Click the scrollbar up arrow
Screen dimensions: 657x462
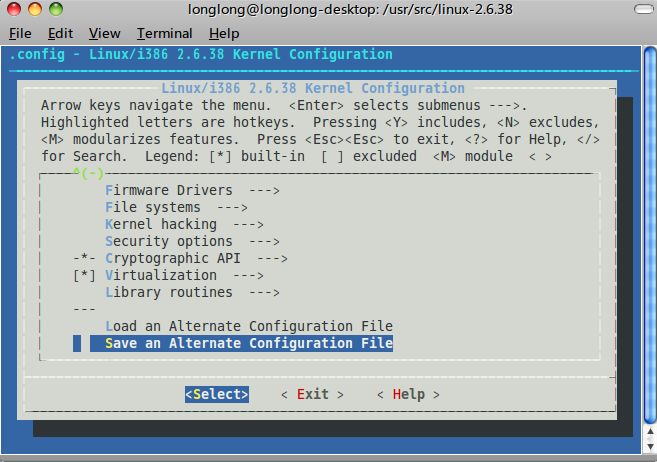[650, 432]
